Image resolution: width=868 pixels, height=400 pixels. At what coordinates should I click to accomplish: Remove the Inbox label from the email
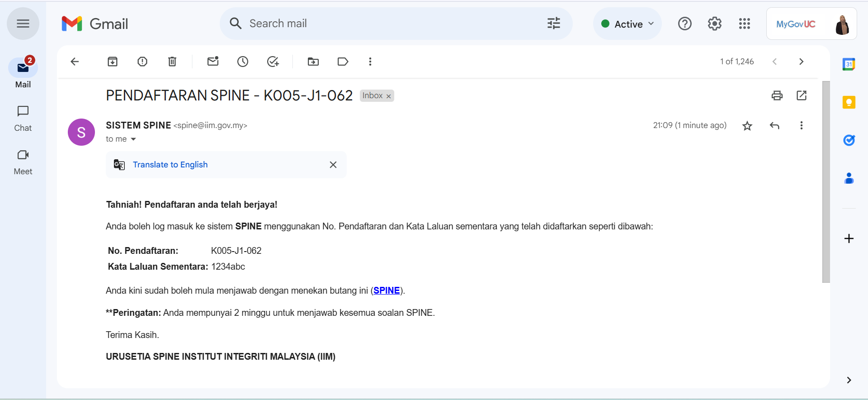click(x=388, y=96)
